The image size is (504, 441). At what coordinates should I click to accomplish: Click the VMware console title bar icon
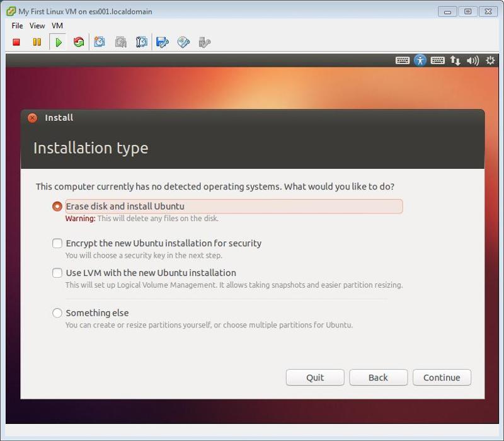11,11
